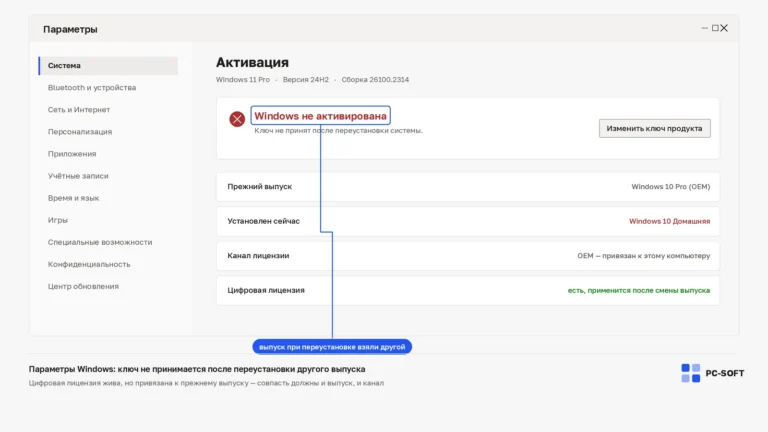Click the Прежний выпуск row label

260,187
